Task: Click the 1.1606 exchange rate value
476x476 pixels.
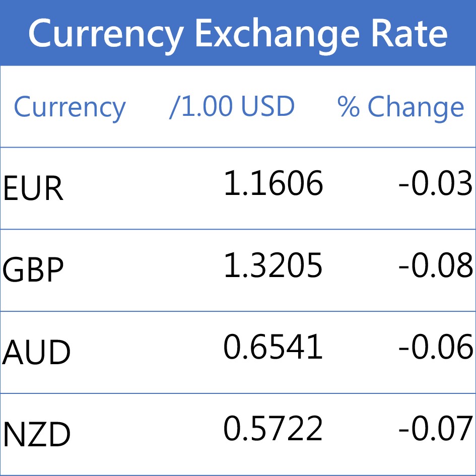Action: [x=273, y=183]
